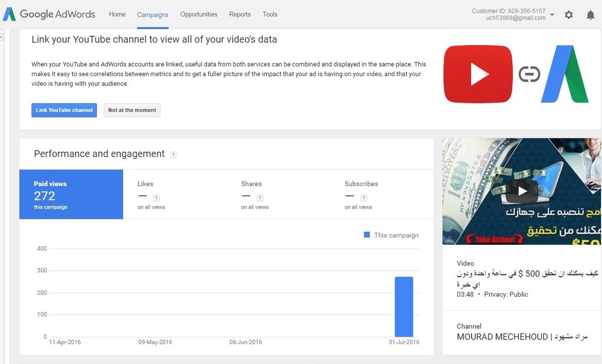Select the Subscribes metric tile

click(382, 195)
